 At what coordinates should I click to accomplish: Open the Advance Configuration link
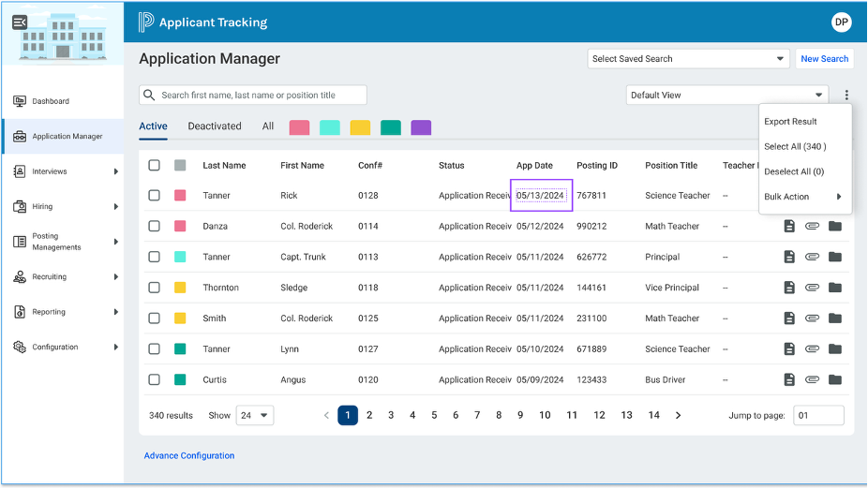[x=189, y=456]
